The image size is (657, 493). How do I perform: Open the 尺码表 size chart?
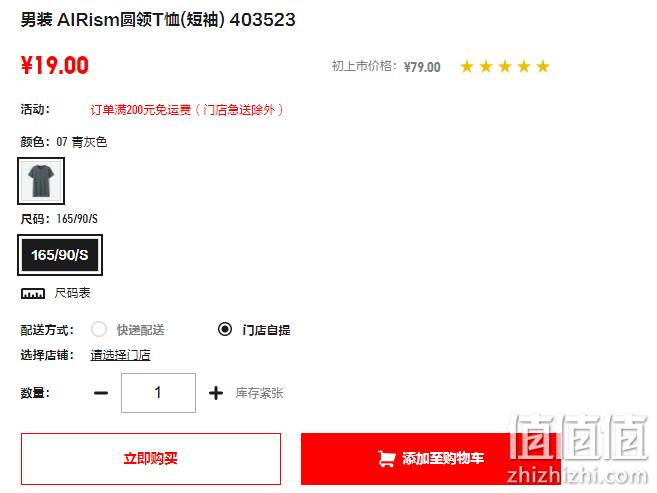pyautogui.click(x=72, y=293)
